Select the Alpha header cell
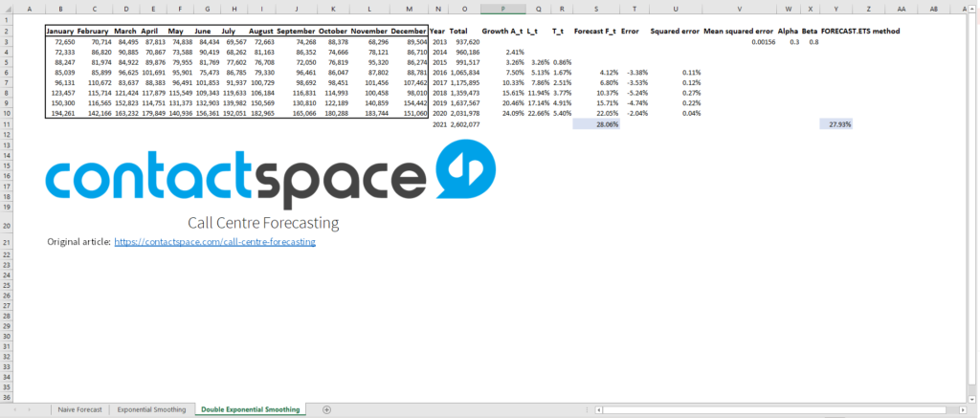The height and width of the screenshot is (418, 980). [789, 31]
